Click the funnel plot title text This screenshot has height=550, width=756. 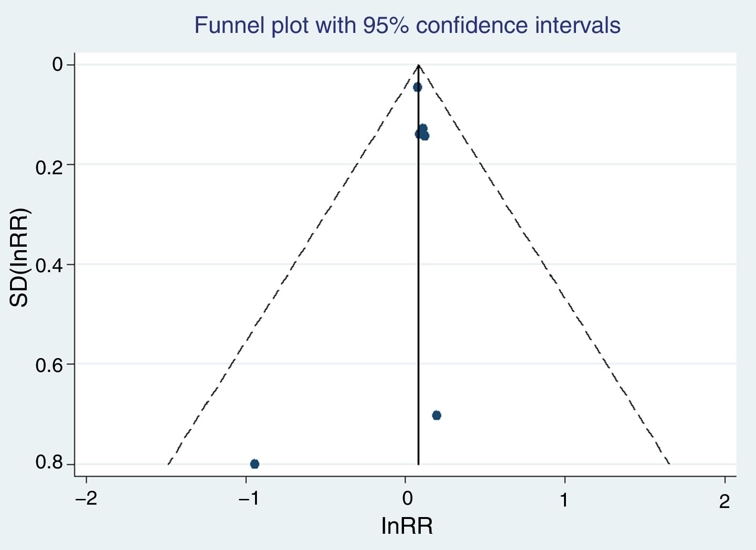407,26
